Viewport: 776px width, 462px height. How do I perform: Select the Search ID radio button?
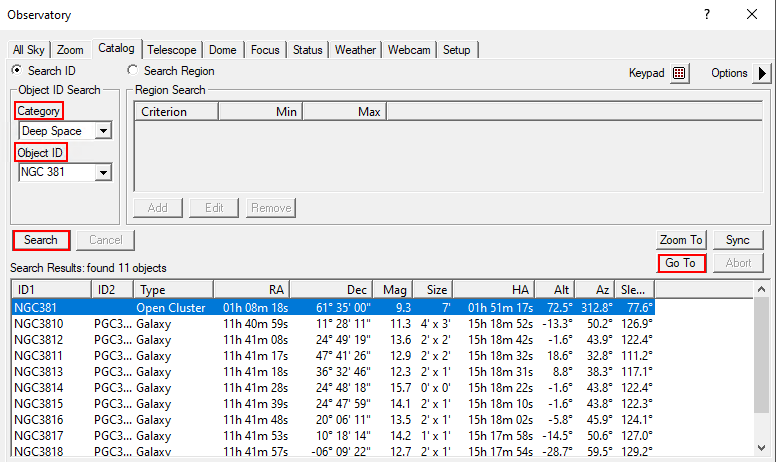pyautogui.click(x=17, y=71)
